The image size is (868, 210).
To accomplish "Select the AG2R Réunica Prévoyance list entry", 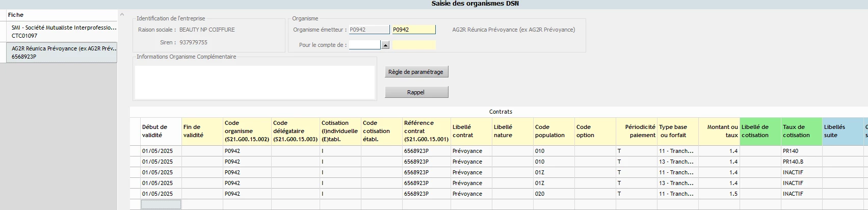I will point(64,52).
